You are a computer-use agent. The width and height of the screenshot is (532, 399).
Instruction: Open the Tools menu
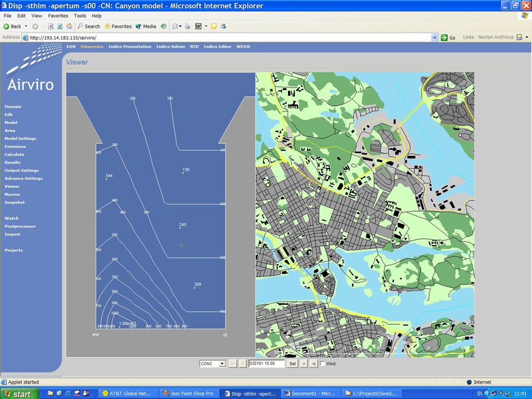80,16
